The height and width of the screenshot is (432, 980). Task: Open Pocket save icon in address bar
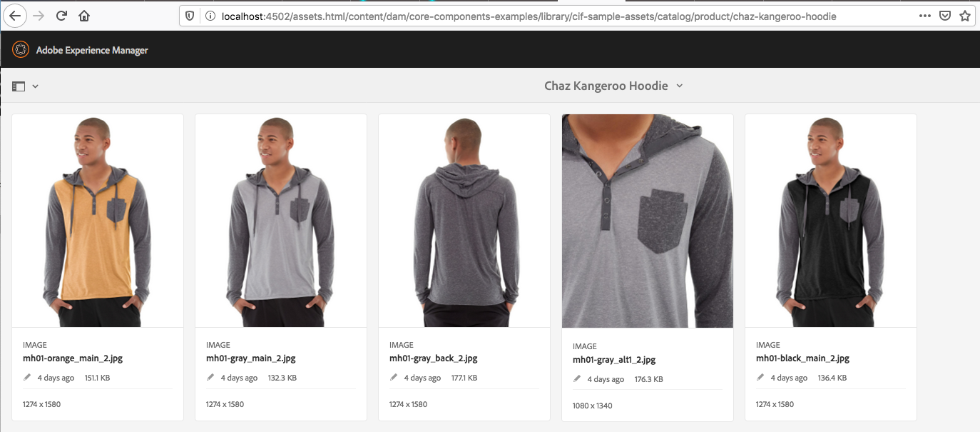click(944, 16)
